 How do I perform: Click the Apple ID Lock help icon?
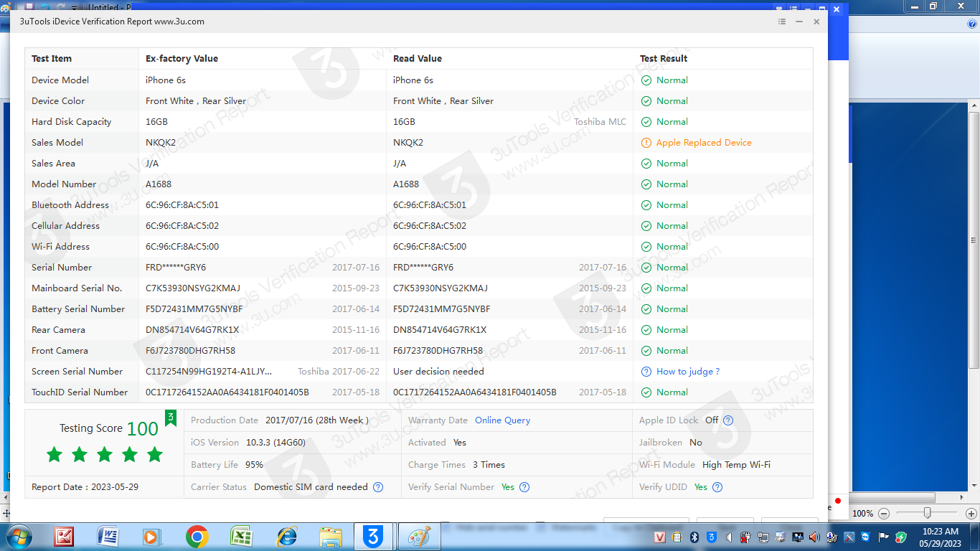coord(728,420)
